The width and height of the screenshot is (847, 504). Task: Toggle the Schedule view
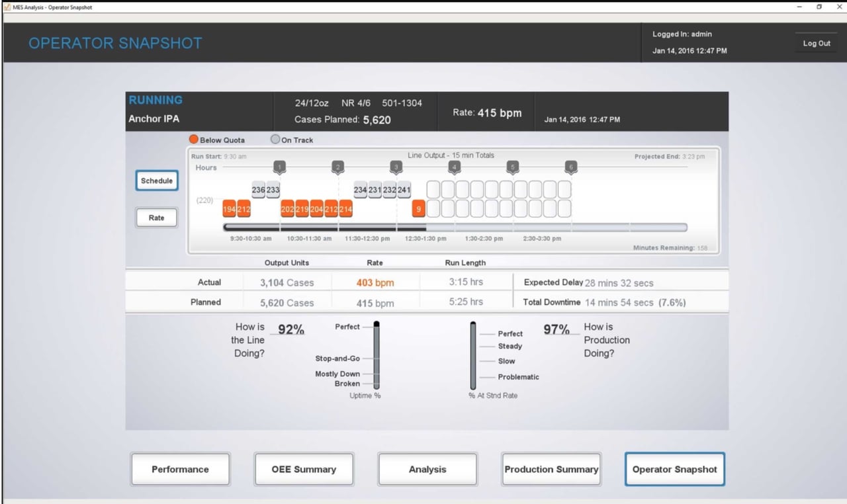tap(156, 180)
